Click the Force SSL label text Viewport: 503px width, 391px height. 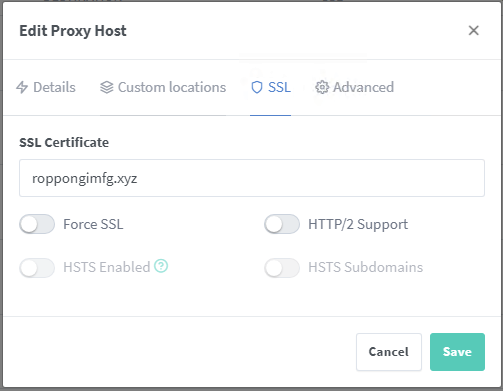(x=93, y=224)
